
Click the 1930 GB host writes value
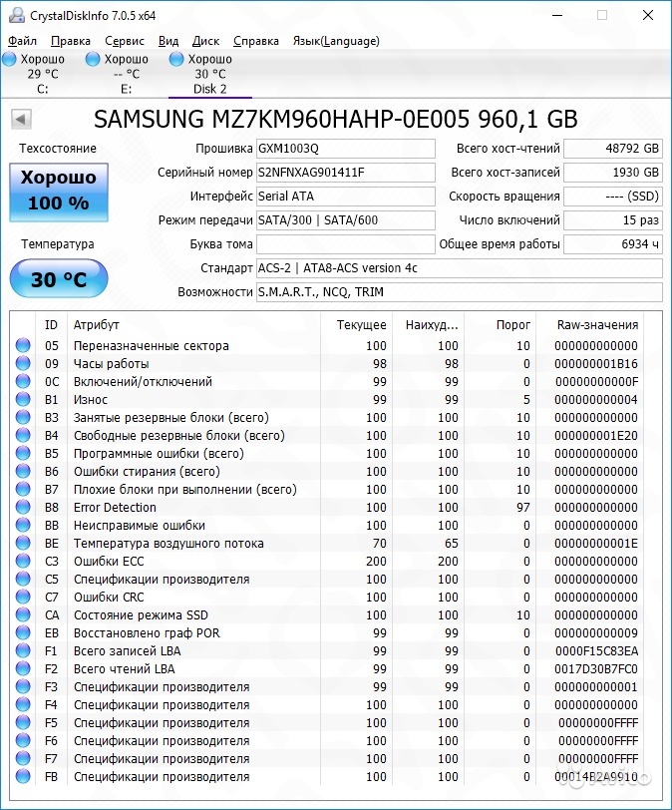point(612,173)
